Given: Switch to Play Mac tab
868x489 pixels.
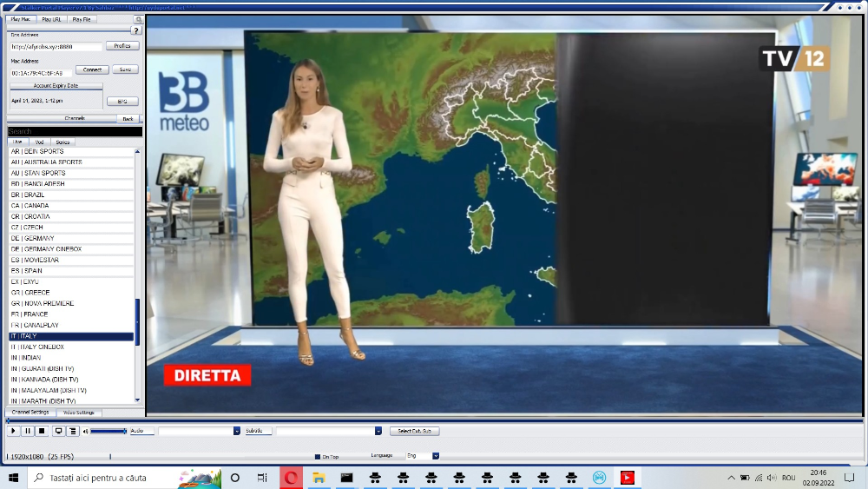Looking at the screenshot, I should [21, 19].
